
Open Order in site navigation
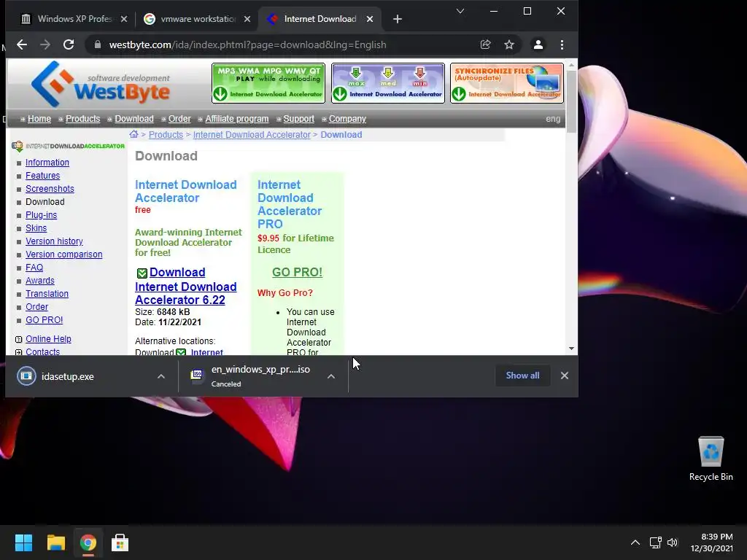click(x=179, y=119)
